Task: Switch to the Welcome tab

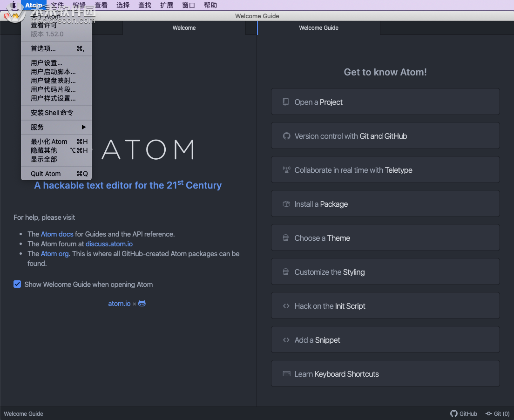Action: tap(184, 28)
